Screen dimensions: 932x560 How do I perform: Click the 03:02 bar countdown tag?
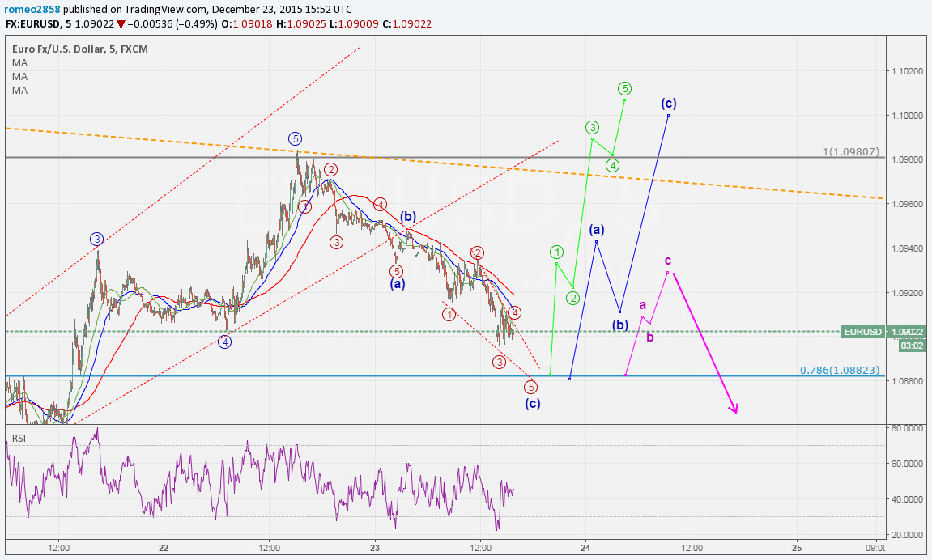click(912, 345)
